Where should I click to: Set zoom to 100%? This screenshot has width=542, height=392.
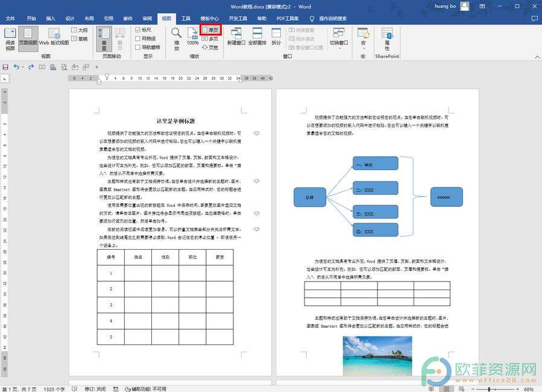192,36
